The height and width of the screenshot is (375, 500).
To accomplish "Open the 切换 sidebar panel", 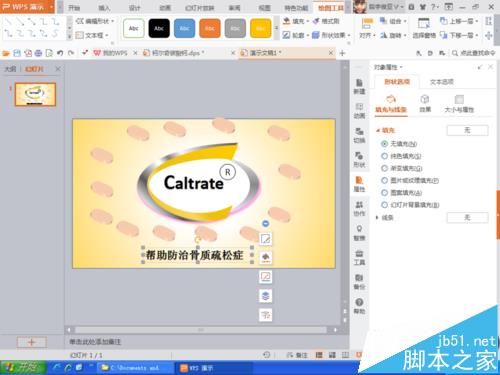I will (x=359, y=135).
